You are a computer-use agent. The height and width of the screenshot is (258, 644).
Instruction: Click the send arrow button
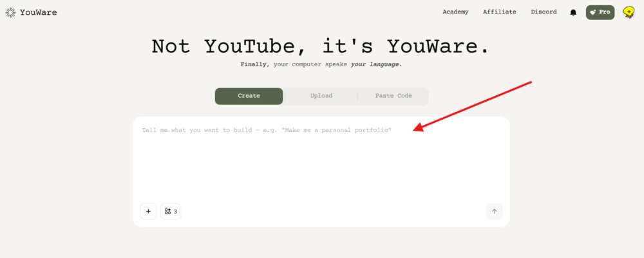click(x=494, y=211)
